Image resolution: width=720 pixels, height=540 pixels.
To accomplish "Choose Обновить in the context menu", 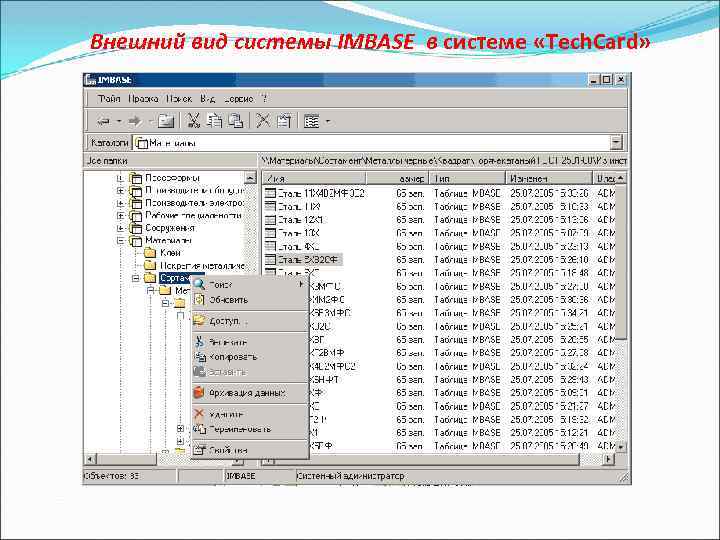I will click(250, 300).
